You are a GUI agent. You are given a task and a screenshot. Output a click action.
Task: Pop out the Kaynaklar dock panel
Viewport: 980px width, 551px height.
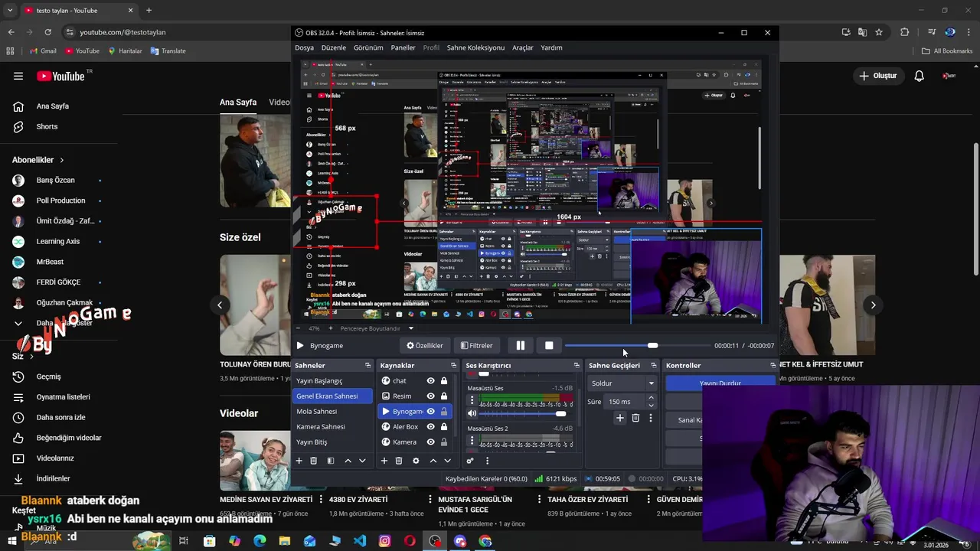point(453,365)
